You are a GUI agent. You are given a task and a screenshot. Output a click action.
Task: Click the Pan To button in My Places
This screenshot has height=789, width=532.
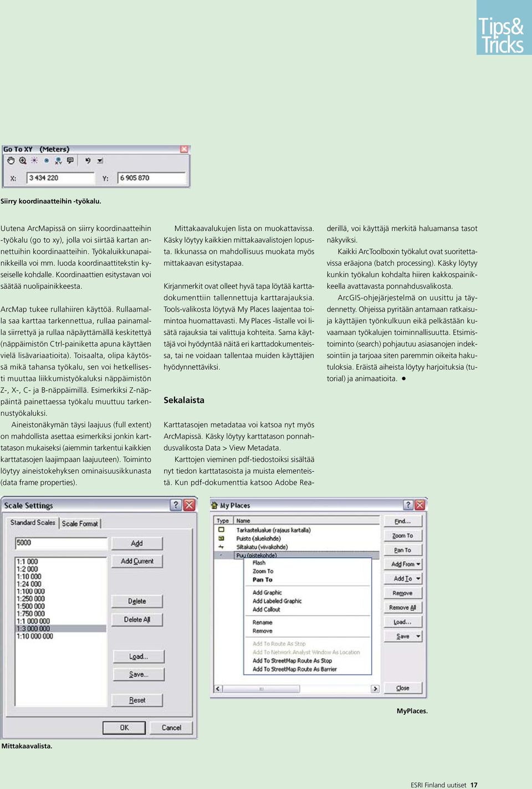coord(403,550)
